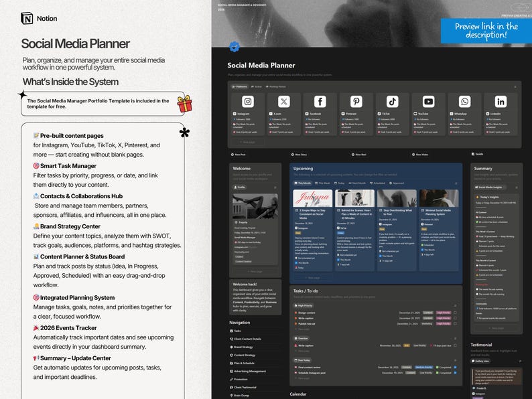Image resolution: width=532 pixels, height=399 pixels.
Task: Click the Promotion link icon
Action: 231,380
